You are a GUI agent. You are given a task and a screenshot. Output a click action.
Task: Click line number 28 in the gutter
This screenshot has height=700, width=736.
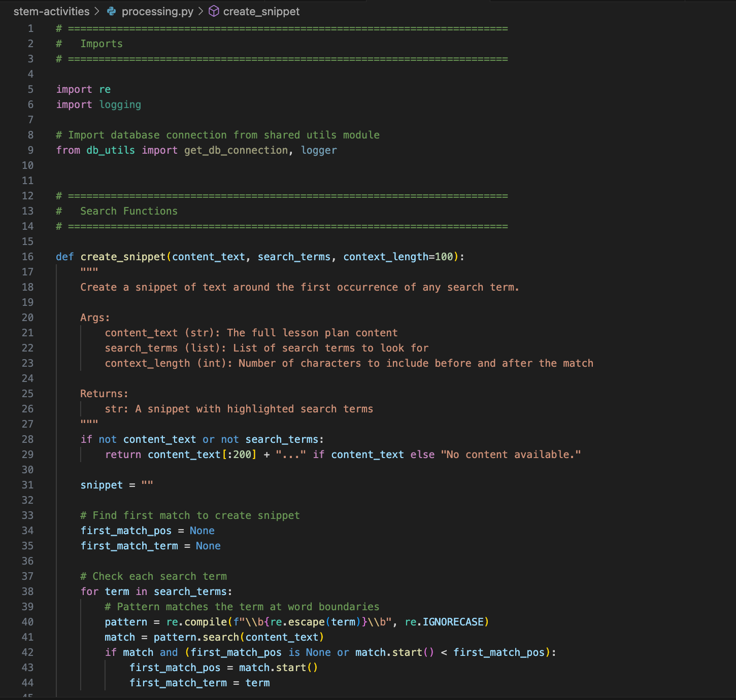click(x=27, y=439)
